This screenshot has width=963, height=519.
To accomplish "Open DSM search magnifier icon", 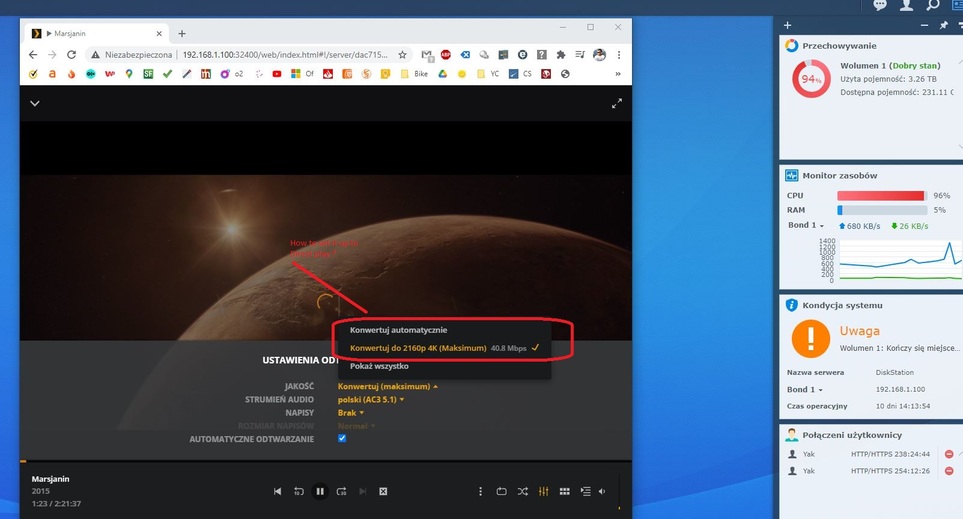I will click(x=933, y=6).
